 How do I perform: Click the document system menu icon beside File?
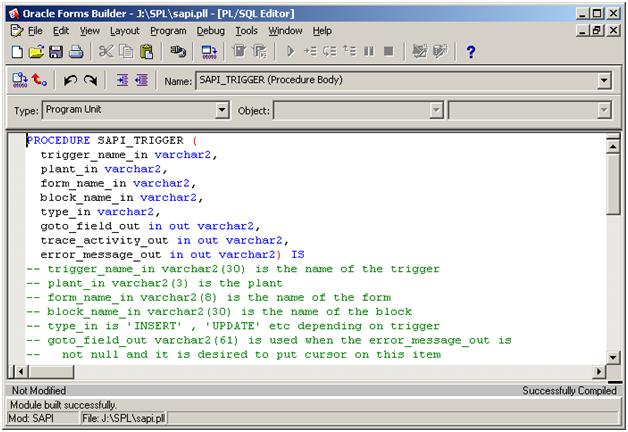click(x=17, y=31)
